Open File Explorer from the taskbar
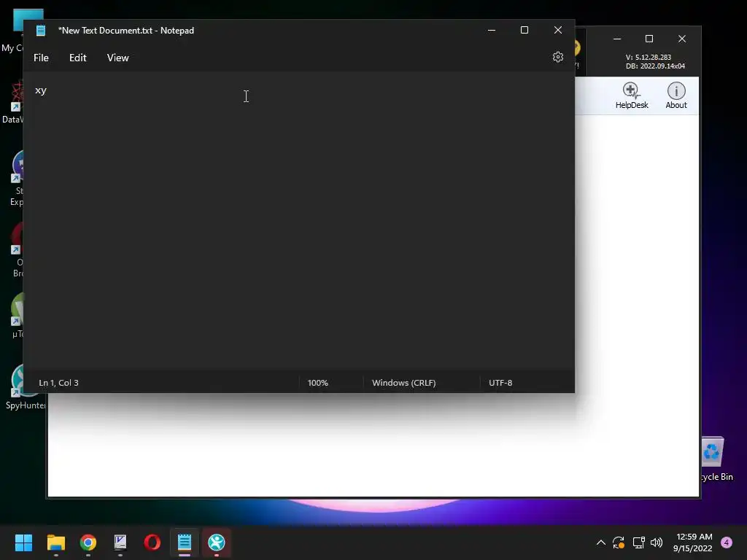 [56, 542]
